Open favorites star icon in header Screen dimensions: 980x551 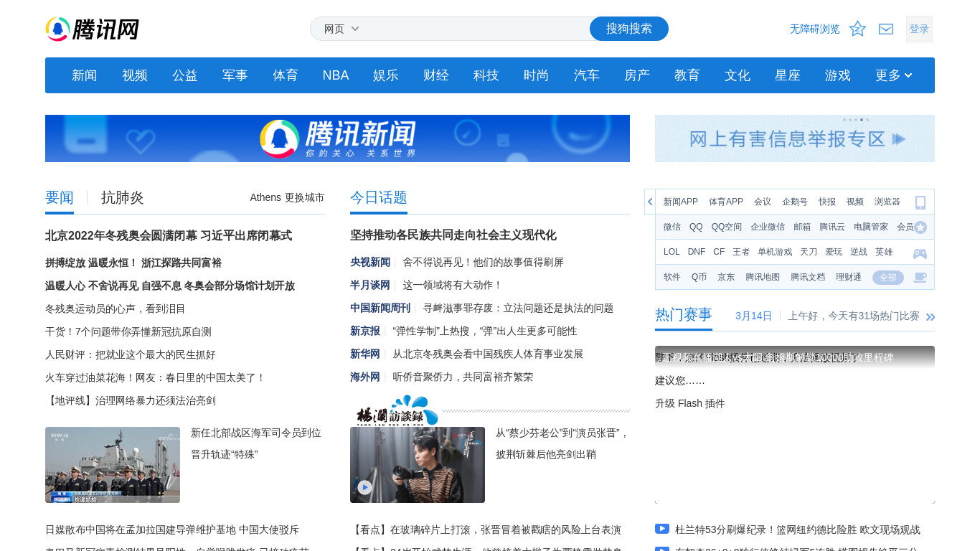[x=857, y=29]
